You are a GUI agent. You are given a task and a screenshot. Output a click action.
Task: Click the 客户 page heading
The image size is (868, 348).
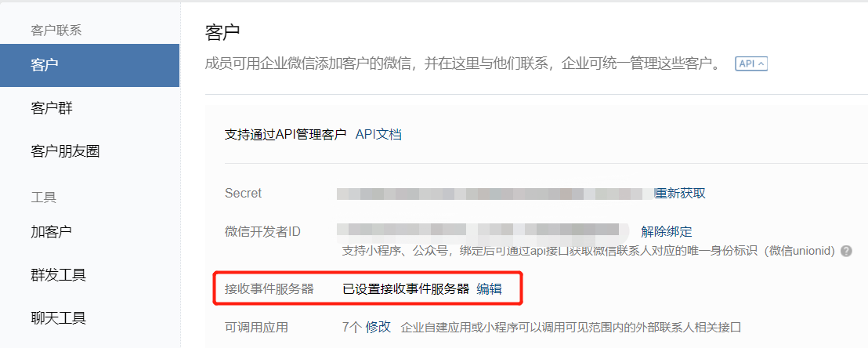[222, 32]
